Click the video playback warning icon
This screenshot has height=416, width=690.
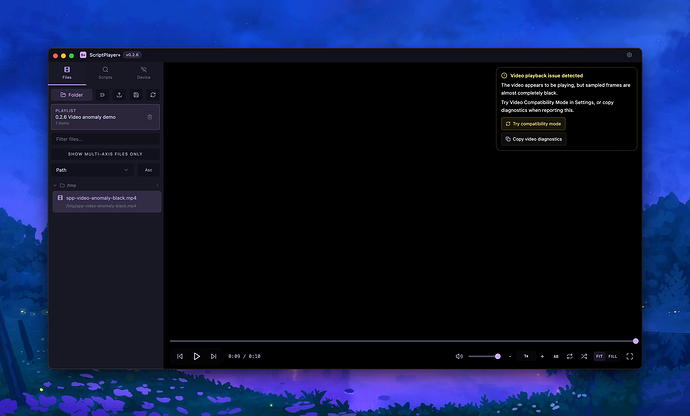point(504,76)
